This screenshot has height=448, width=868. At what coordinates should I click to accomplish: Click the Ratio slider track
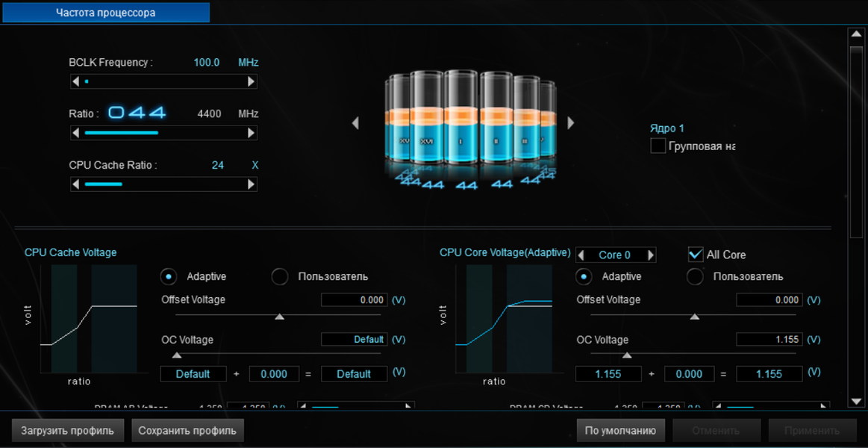[163, 133]
